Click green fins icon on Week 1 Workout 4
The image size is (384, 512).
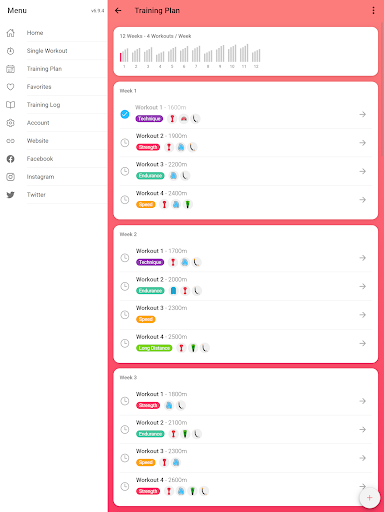[188, 204]
